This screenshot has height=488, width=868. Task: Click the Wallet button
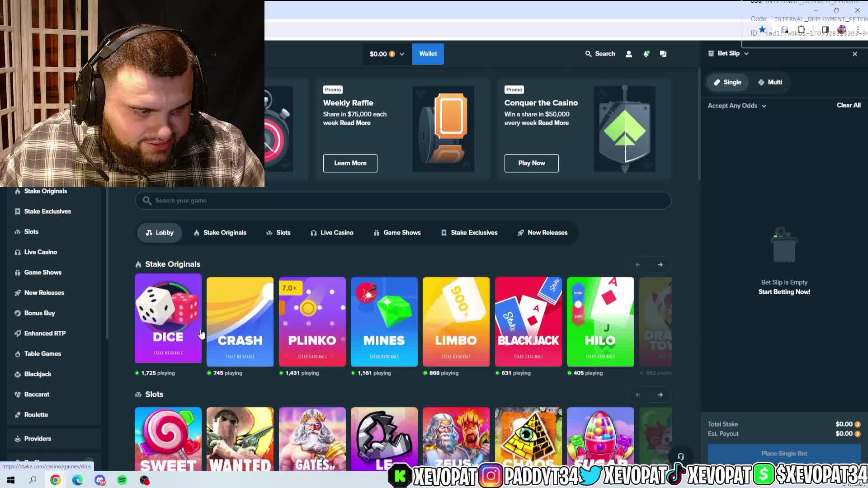(x=428, y=54)
